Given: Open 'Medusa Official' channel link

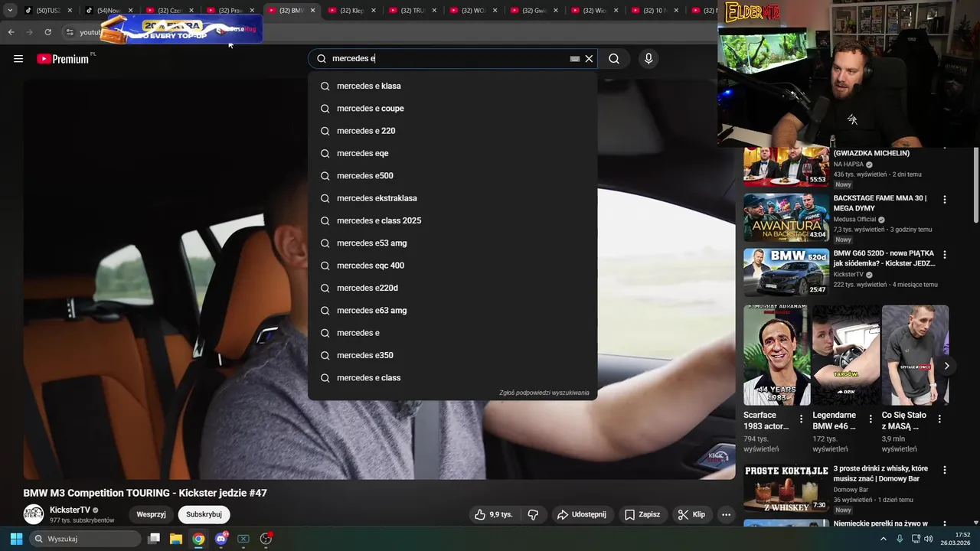Looking at the screenshot, I should 854,219.
